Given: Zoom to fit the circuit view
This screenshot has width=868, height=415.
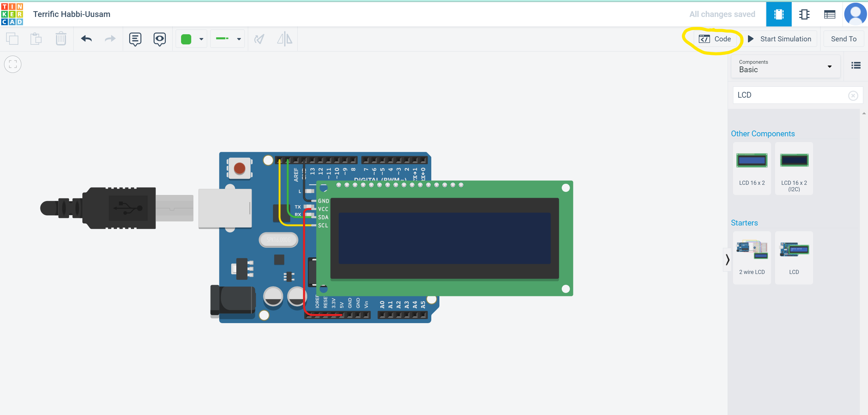Looking at the screenshot, I should click(13, 64).
